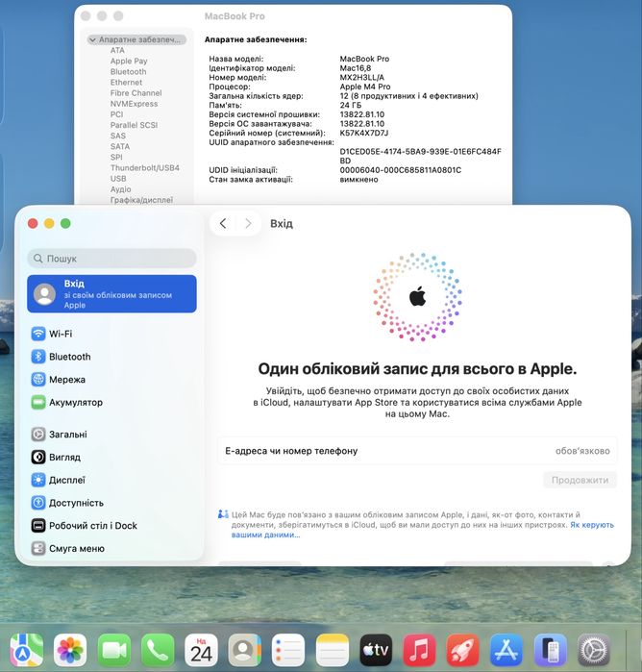Image resolution: width=642 pixels, height=672 pixels.
Task: Click the Продовжити button
Action: (x=580, y=480)
